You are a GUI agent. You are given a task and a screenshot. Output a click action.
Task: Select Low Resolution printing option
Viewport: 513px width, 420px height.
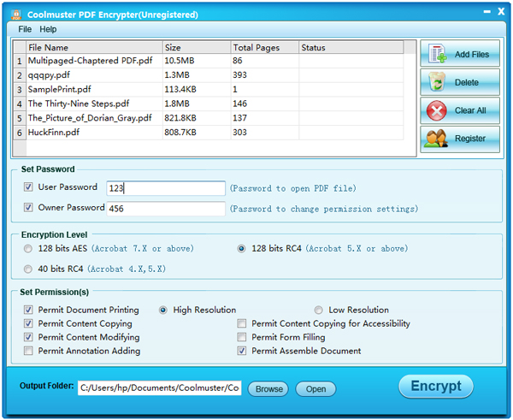[319, 311]
